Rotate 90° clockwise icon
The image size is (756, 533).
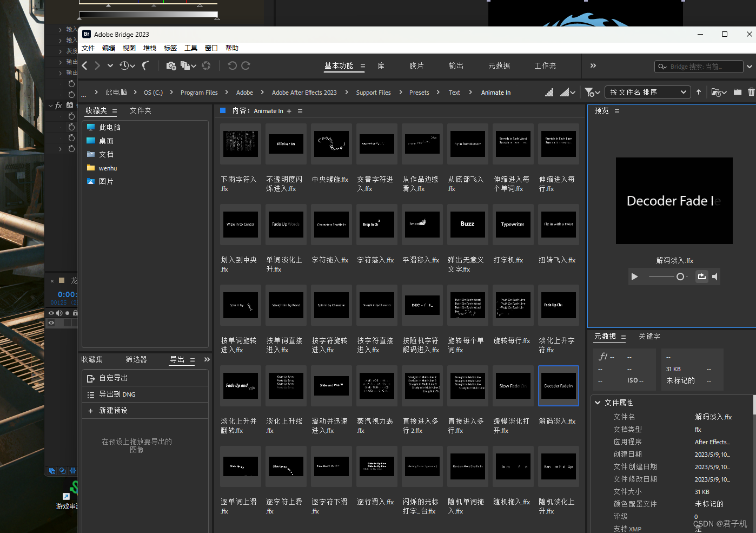(x=246, y=65)
